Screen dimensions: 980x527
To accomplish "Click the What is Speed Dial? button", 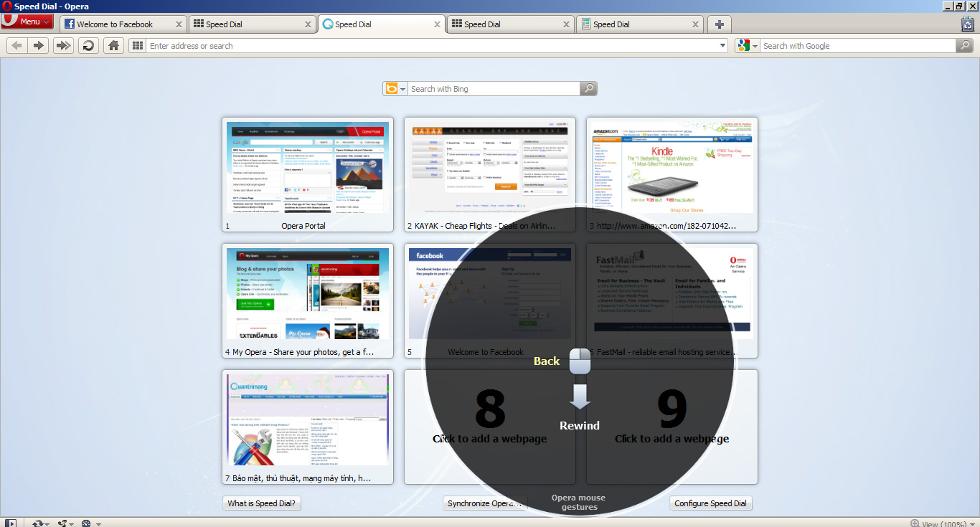I will [262, 503].
